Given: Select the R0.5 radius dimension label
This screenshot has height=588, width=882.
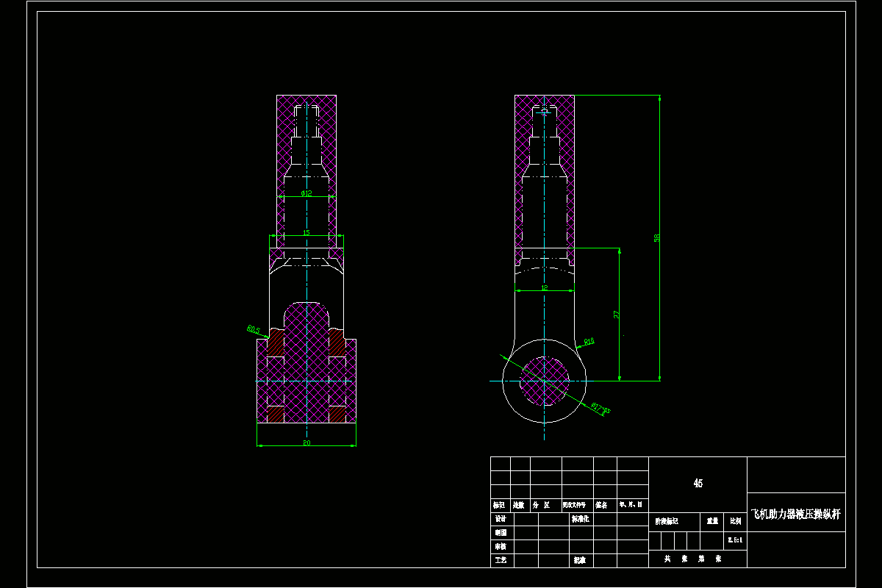Looking at the screenshot, I should click(x=254, y=329).
